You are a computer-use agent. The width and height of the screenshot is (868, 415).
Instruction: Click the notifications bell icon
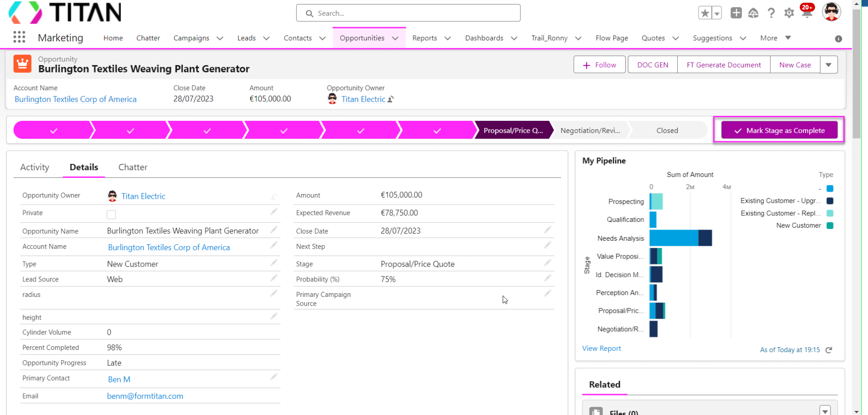pos(807,13)
